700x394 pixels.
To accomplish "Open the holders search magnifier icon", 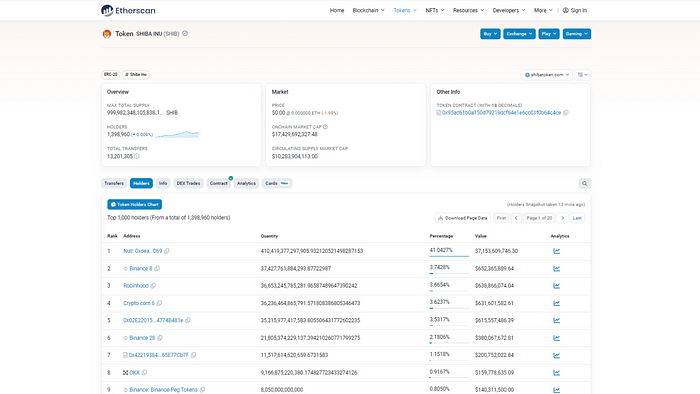I will pos(584,183).
